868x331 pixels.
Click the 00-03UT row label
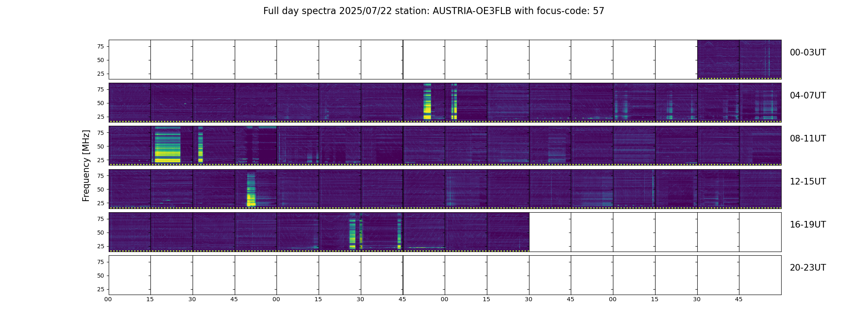pos(808,53)
